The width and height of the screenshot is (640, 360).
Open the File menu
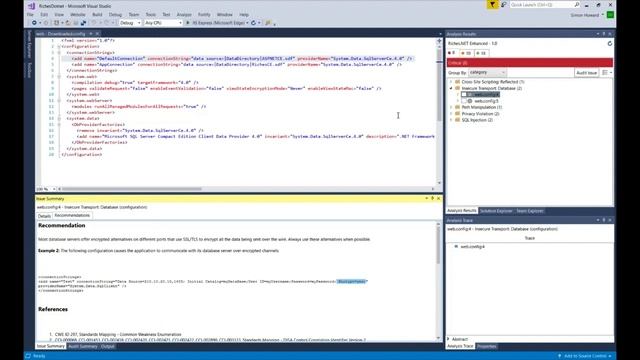[x=30, y=14]
